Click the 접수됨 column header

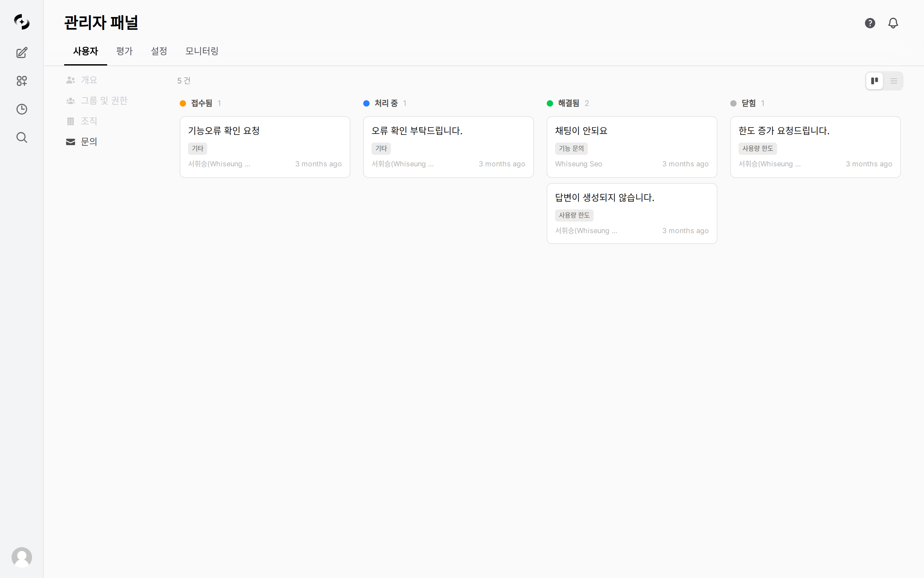201,103
